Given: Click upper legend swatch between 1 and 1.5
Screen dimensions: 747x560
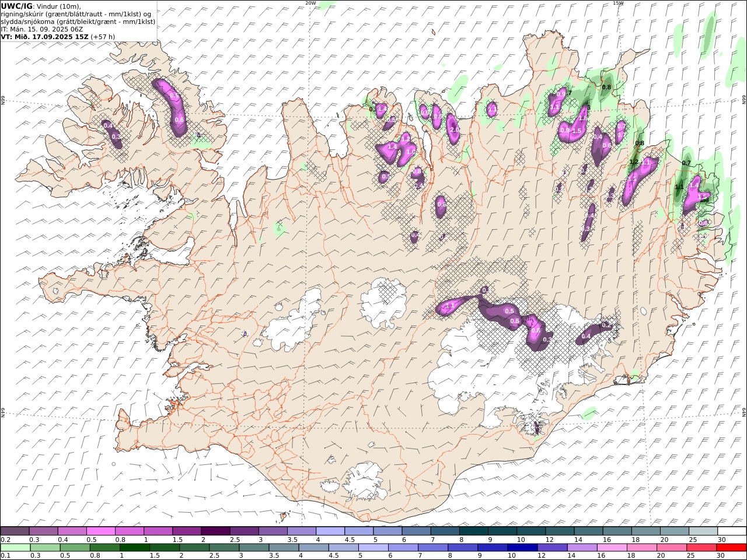Looking at the screenshot, I should pos(158,531).
